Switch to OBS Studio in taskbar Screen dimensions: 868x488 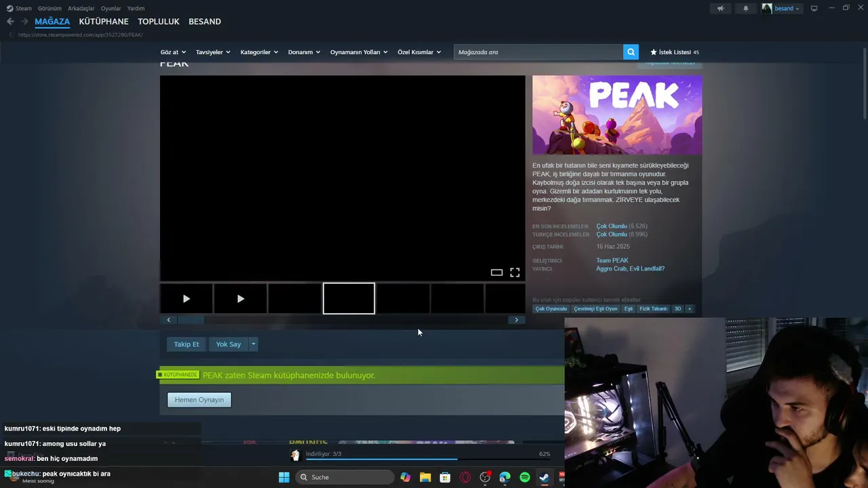pos(485,477)
